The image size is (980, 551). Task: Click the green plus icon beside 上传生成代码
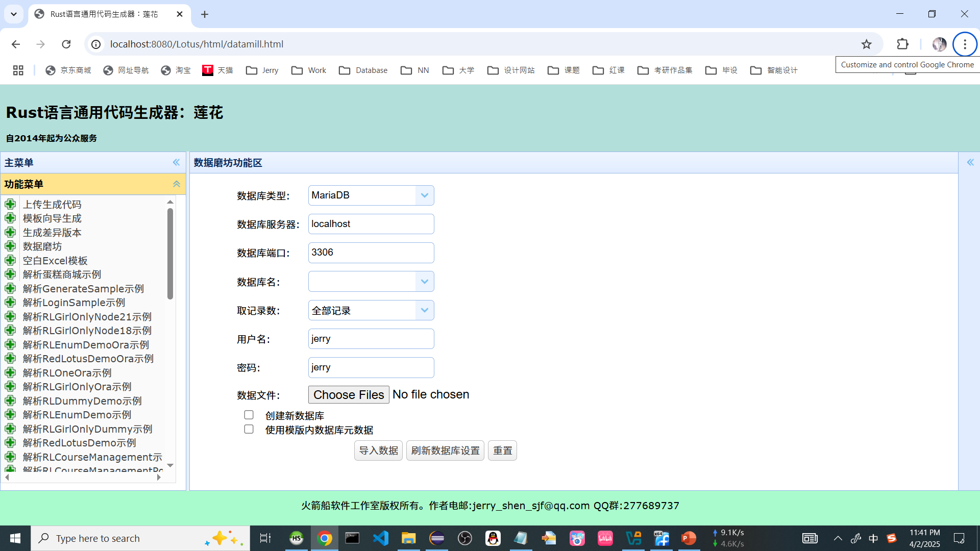coord(10,205)
